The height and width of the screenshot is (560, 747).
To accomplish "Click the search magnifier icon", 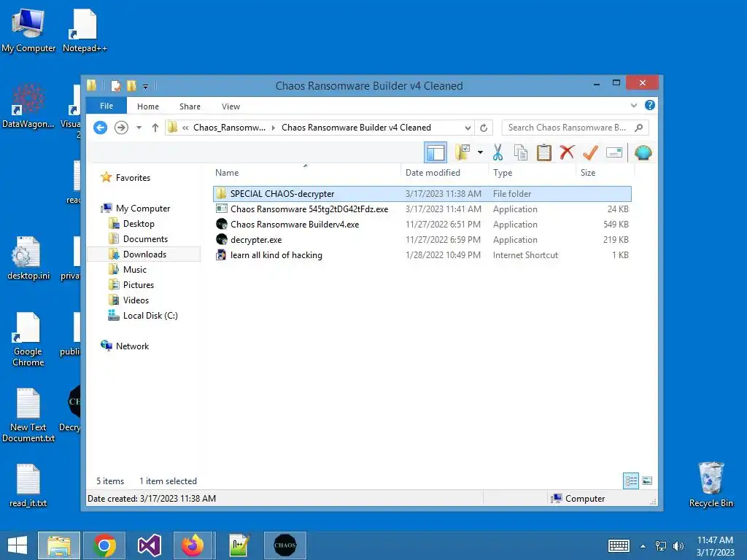I will pyautogui.click(x=639, y=128).
